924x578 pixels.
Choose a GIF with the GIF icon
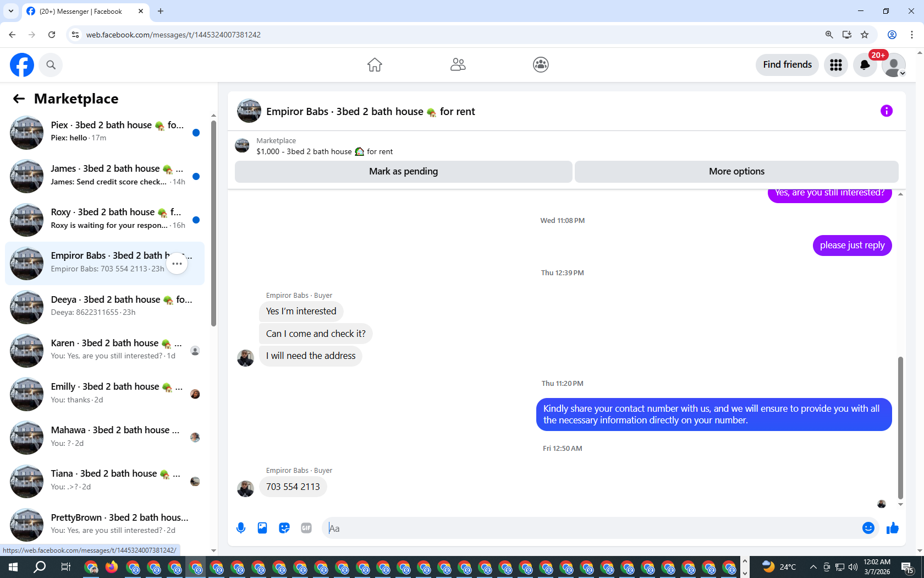click(x=306, y=528)
